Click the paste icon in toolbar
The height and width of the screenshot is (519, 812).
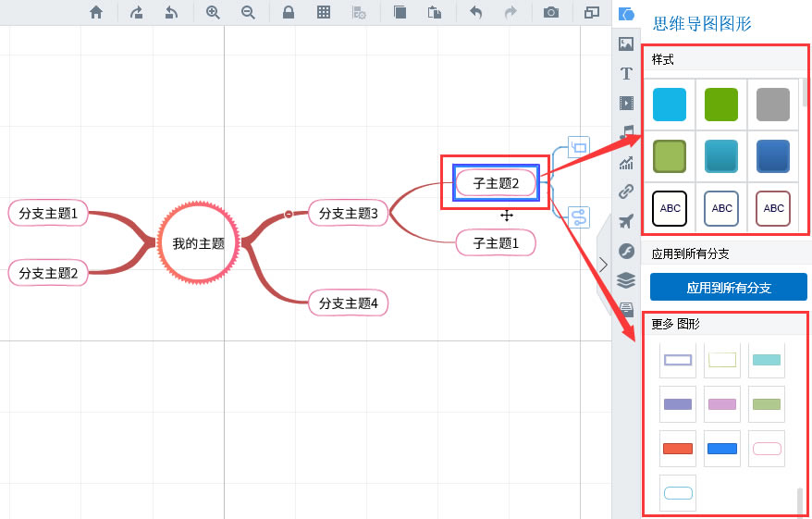coord(435,12)
